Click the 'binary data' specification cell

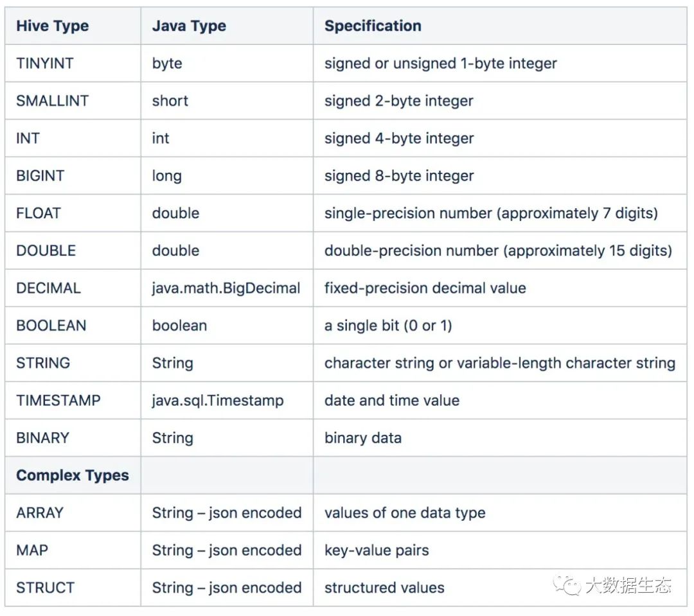pos(363,438)
